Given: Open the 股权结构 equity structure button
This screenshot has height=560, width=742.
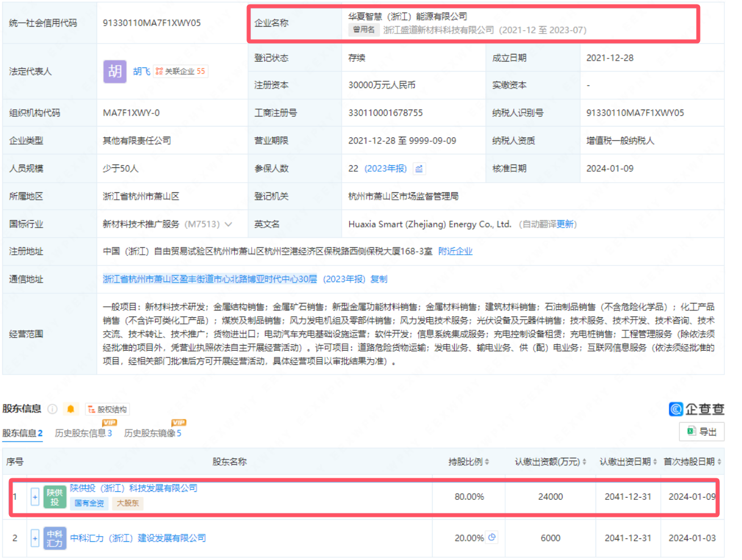Looking at the screenshot, I should (107, 409).
